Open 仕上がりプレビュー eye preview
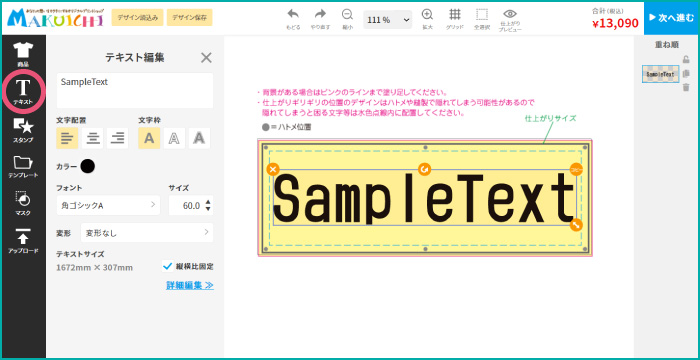The width and height of the screenshot is (700, 360). click(x=510, y=20)
